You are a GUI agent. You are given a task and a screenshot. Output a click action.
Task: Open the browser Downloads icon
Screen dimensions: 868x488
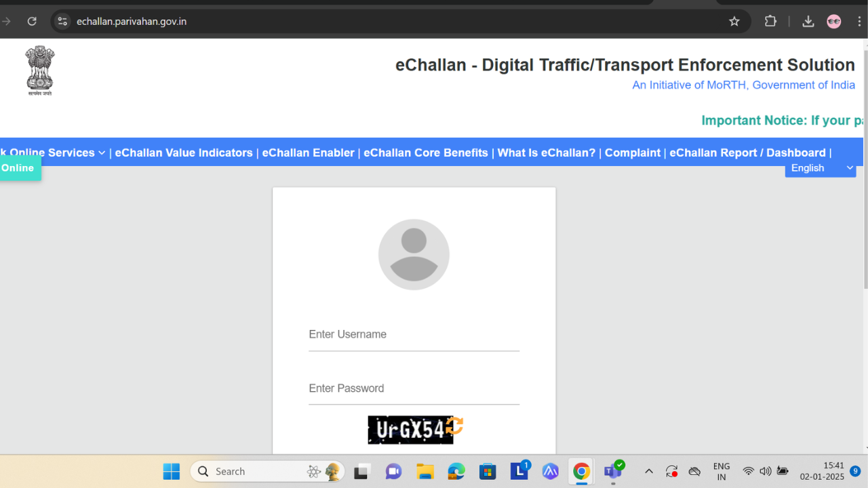tap(808, 21)
